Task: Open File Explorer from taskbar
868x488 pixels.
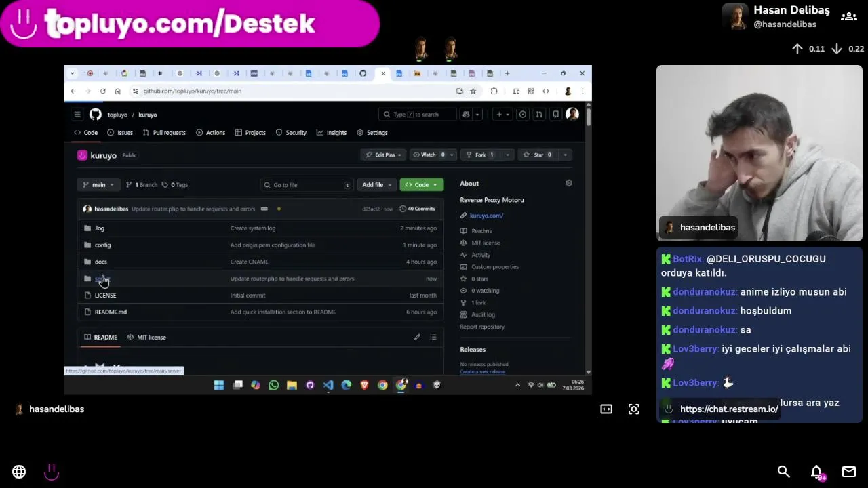Action: [x=292, y=385]
